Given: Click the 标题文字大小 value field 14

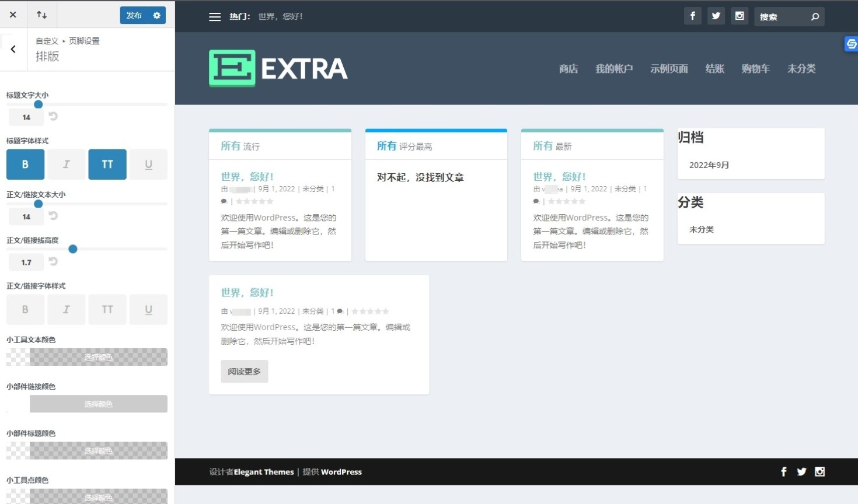Looking at the screenshot, I should click(26, 117).
